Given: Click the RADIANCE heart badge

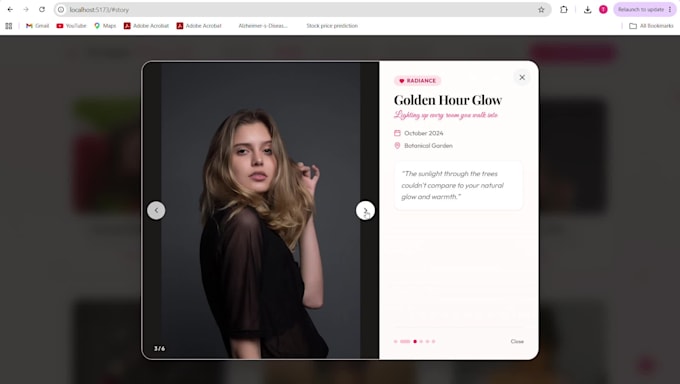Looking at the screenshot, I should [417, 81].
